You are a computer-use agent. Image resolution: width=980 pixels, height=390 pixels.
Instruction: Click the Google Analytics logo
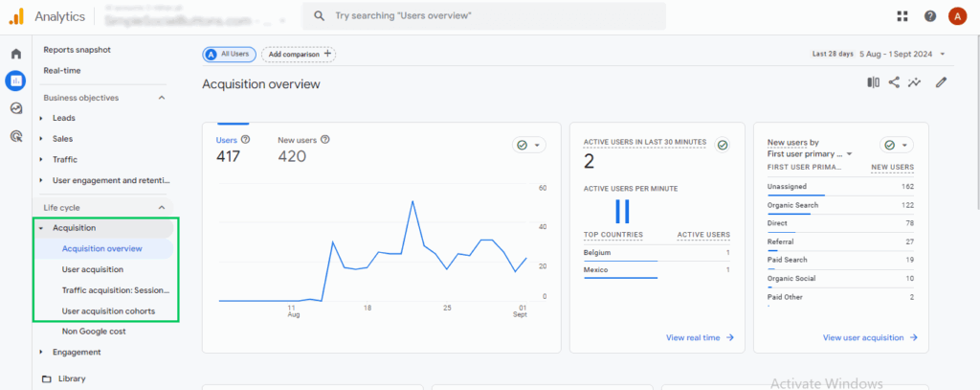16,17
